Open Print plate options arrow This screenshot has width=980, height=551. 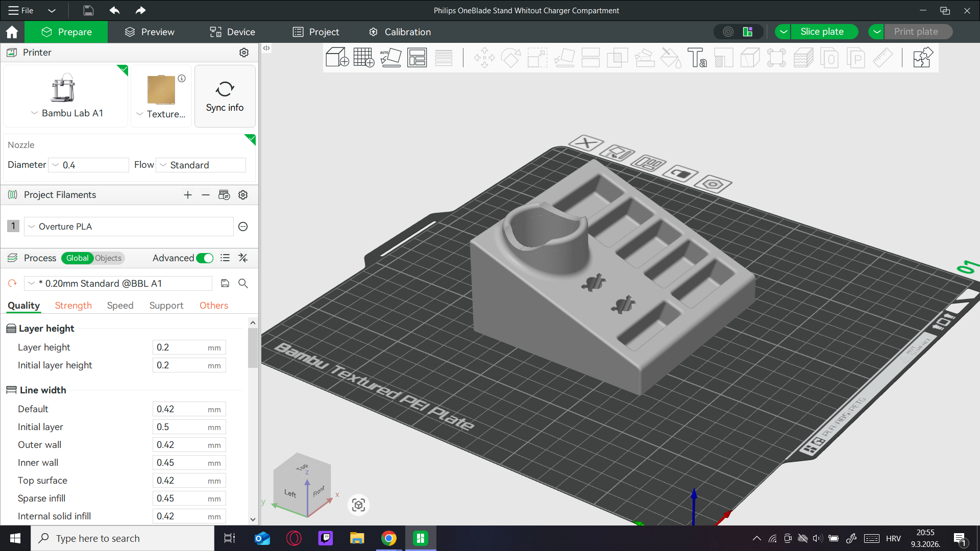point(876,32)
